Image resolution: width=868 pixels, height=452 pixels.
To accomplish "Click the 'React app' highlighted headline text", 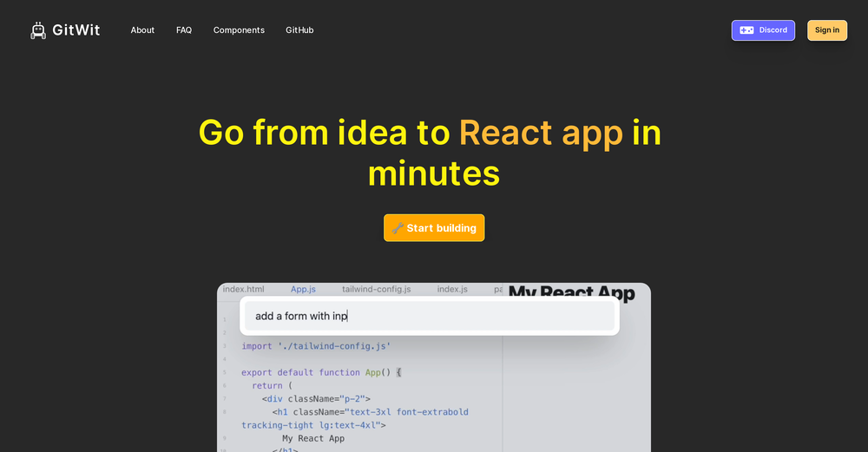I will tap(541, 133).
